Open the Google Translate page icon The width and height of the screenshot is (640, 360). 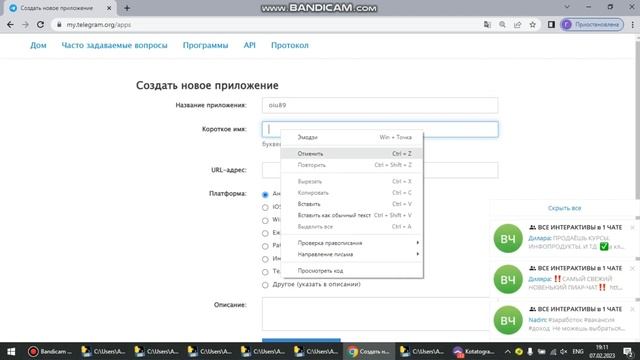click(x=487, y=24)
